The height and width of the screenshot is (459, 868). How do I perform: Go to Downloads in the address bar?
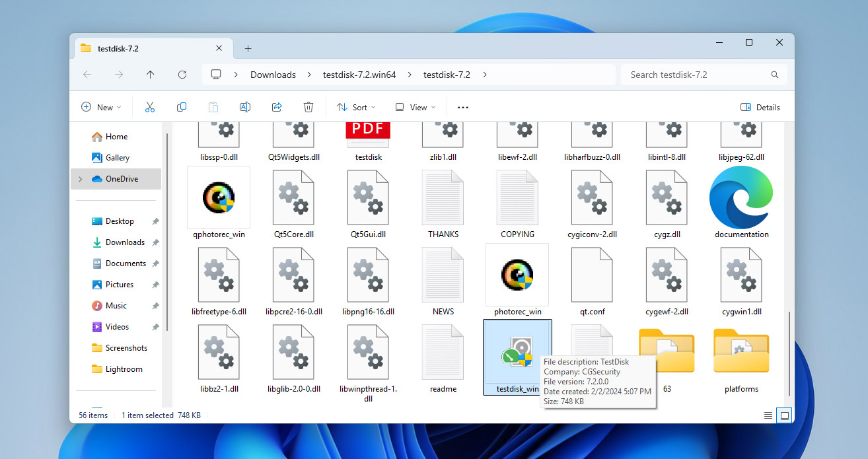coord(273,75)
